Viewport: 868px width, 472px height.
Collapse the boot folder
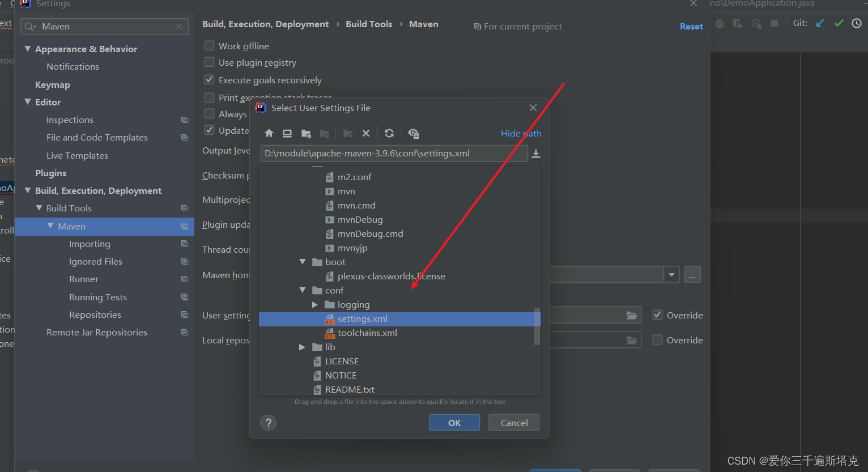pyautogui.click(x=303, y=262)
